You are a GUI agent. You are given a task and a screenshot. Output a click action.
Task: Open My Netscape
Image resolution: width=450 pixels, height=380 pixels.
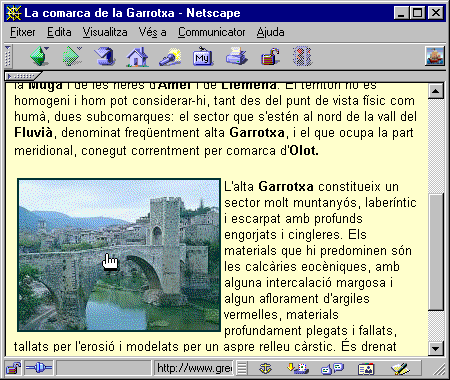[203, 57]
